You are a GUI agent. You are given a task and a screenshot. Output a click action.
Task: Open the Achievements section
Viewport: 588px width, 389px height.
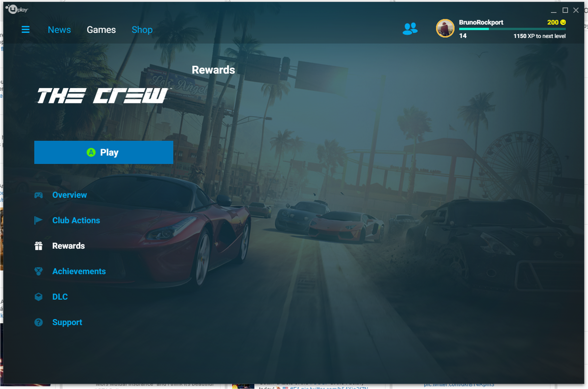79,271
